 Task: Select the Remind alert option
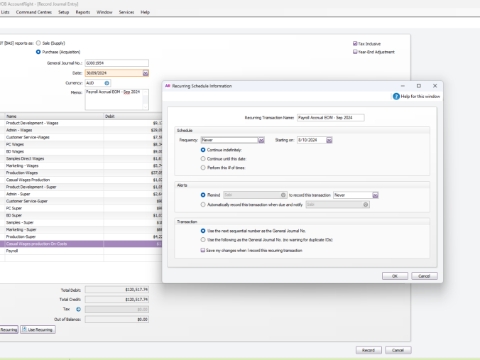[203, 195]
